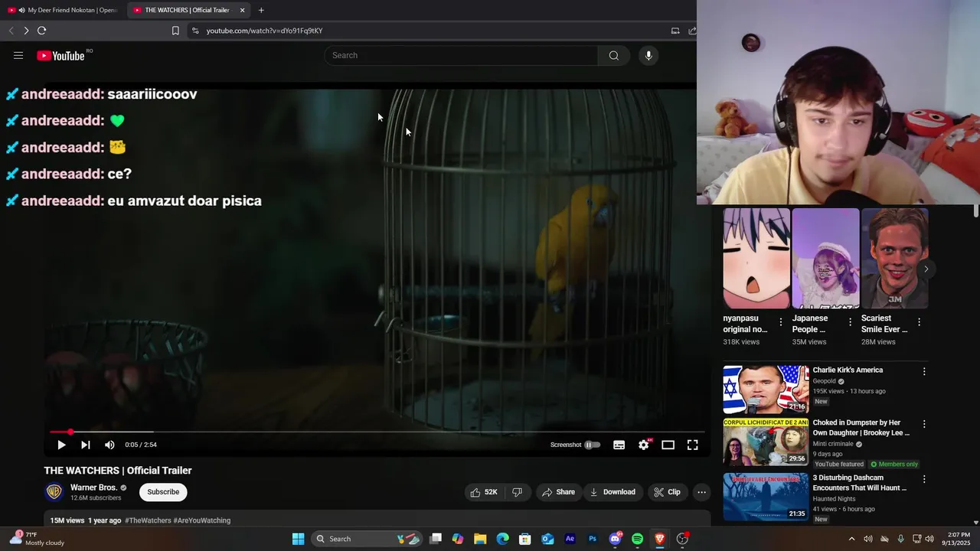This screenshot has width=980, height=551.
Task: Switch to My Deer Friend Nokotan tab
Action: (x=62, y=10)
